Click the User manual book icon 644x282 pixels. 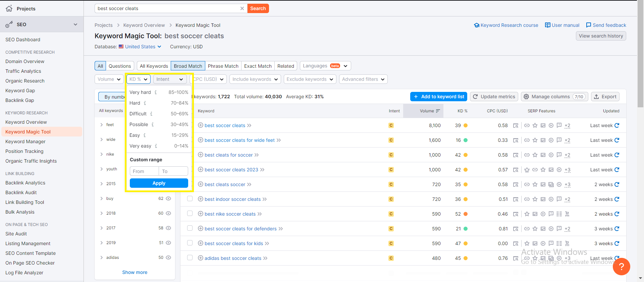pos(548,25)
